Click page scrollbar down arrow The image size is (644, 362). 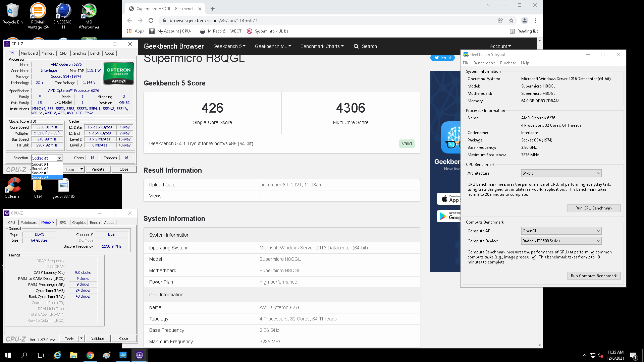[539, 345]
